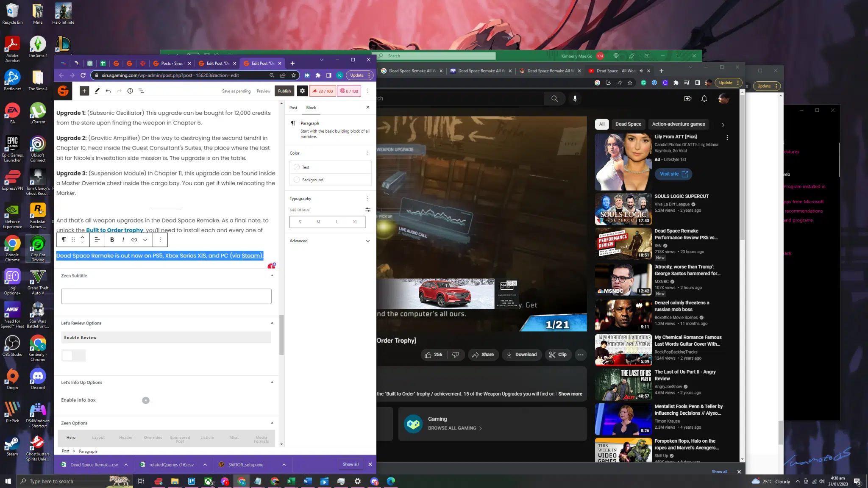This screenshot has height=488, width=868.
Task: Open Excel from the taskbar
Action: (x=291, y=481)
